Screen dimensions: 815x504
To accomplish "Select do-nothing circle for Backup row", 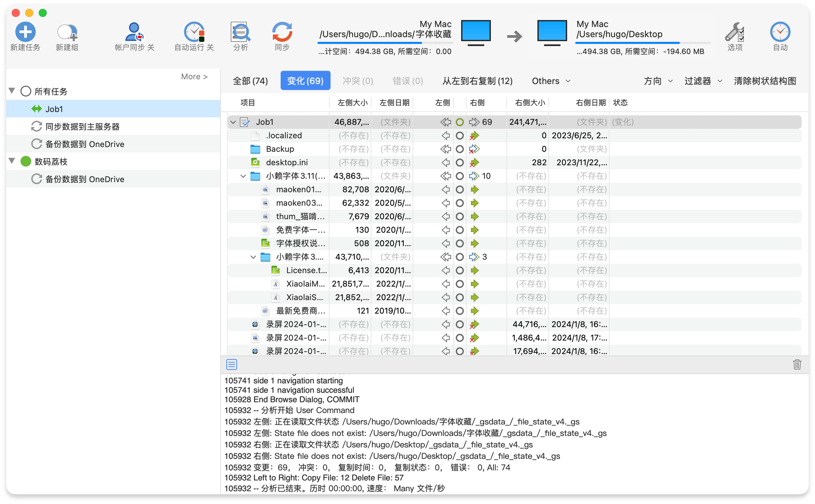I will pos(459,149).
